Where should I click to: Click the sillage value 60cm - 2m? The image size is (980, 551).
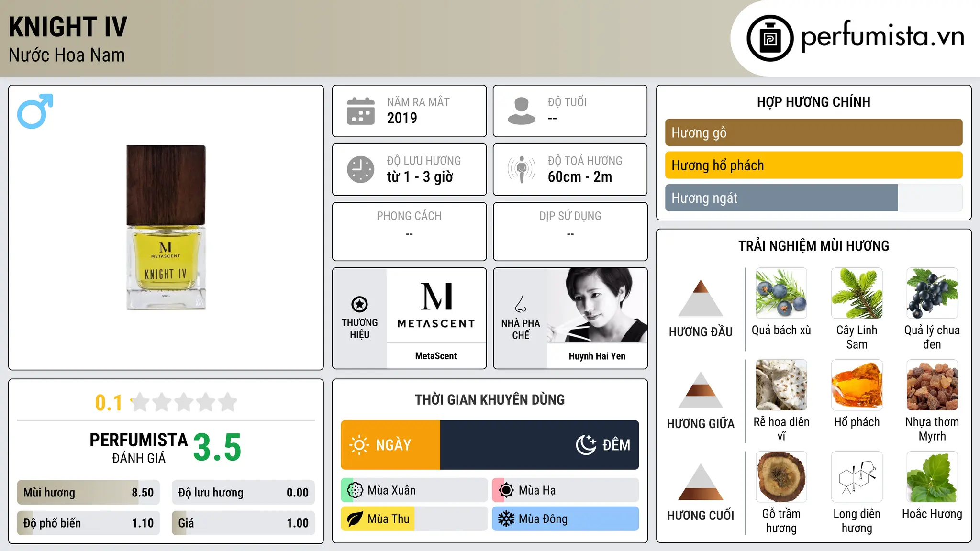580,177
